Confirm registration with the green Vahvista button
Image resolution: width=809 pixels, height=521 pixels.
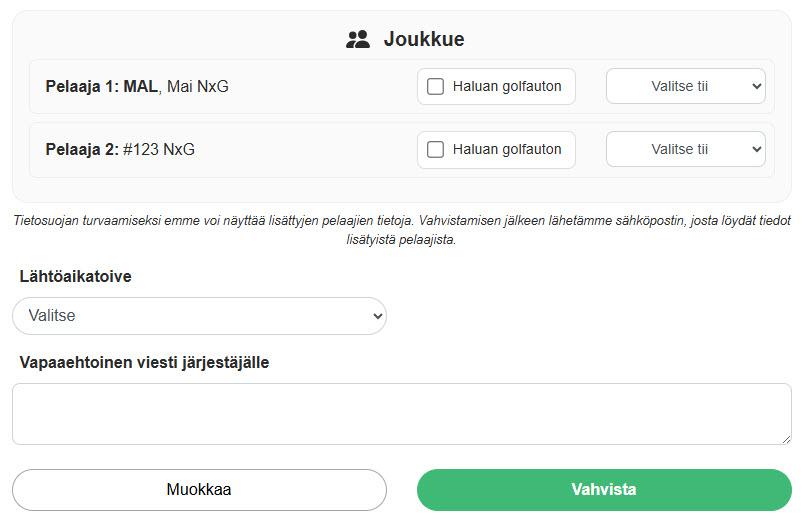point(604,490)
